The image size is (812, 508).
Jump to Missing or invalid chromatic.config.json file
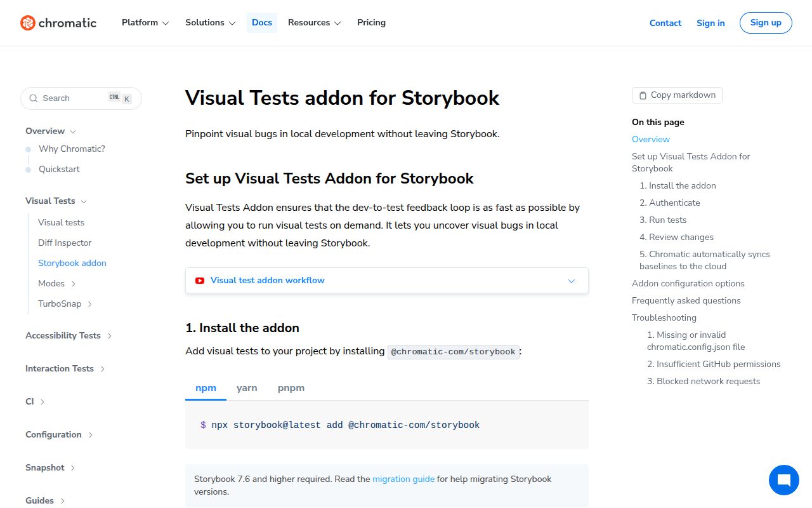point(696,341)
